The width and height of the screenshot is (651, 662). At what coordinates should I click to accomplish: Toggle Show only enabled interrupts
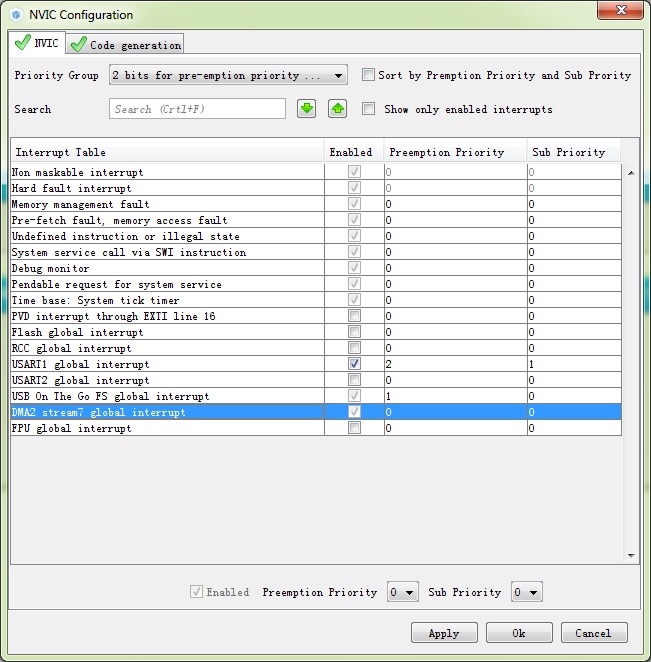point(368,109)
